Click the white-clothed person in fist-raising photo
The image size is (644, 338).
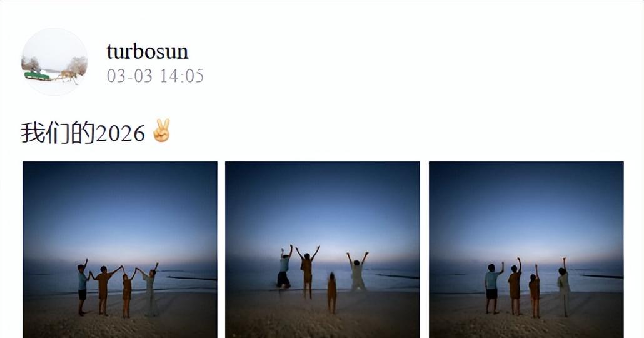(x=563, y=287)
